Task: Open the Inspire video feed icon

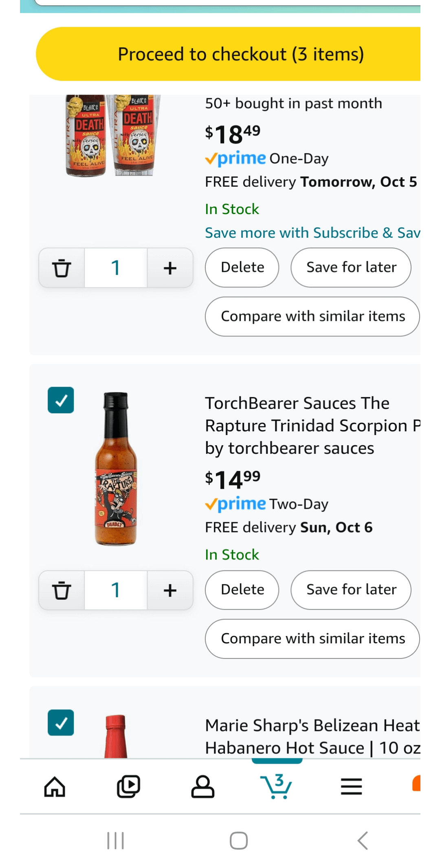Action: click(128, 786)
